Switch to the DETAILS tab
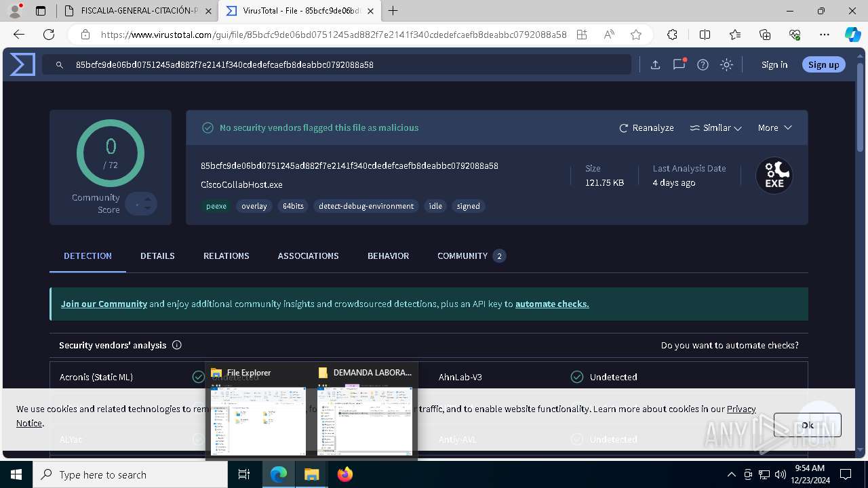 157,256
